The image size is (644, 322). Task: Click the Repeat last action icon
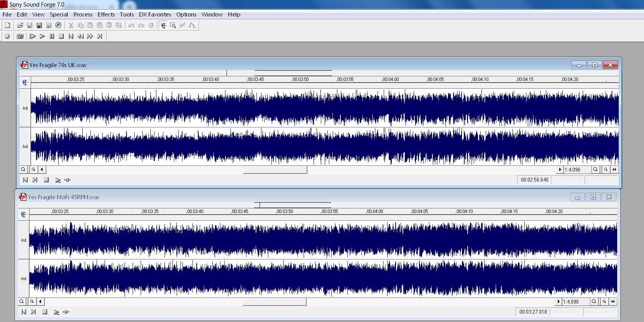[151, 25]
